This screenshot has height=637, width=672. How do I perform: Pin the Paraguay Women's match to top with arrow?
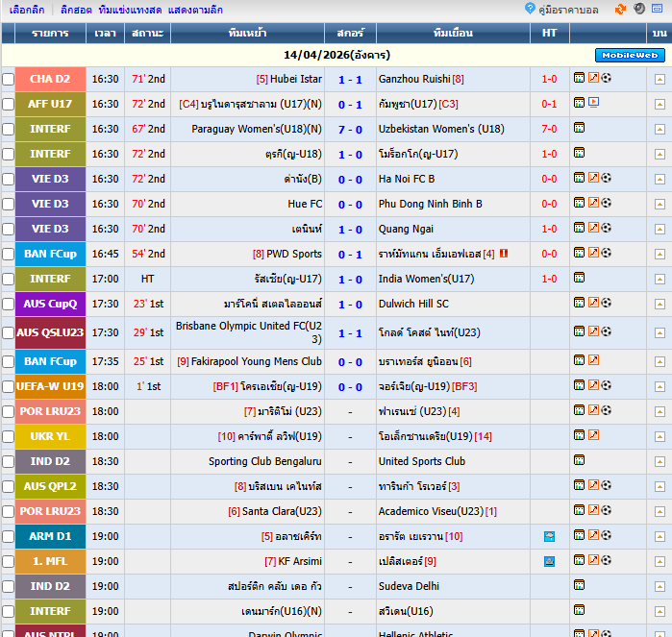[x=660, y=130]
